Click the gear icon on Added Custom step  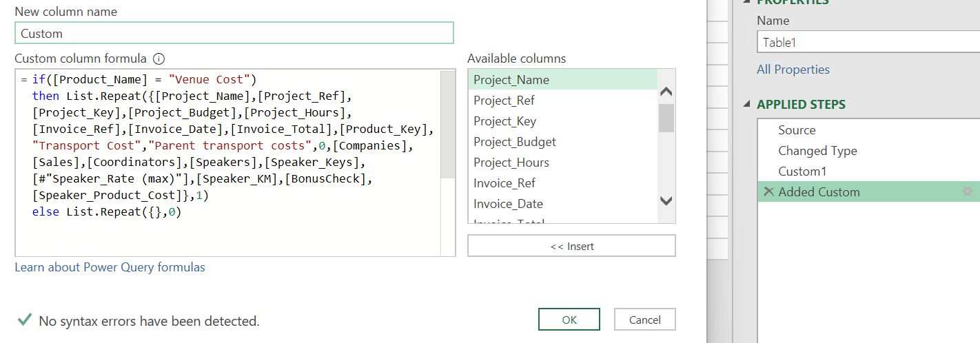[x=968, y=191]
